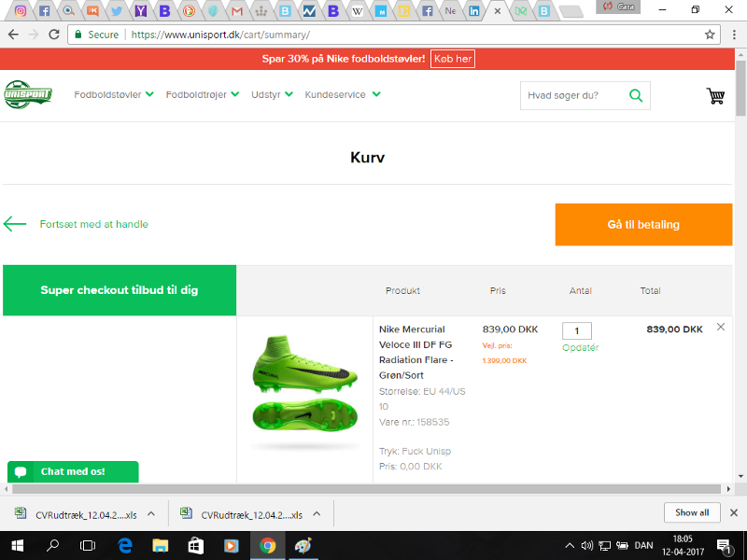Open the Chrome three-dot menu
Viewport: 747px width, 560px height.
(x=734, y=35)
